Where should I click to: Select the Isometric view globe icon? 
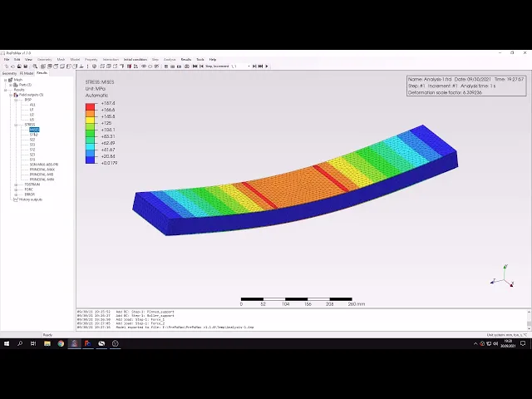pyautogui.click(x=94, y=66)
